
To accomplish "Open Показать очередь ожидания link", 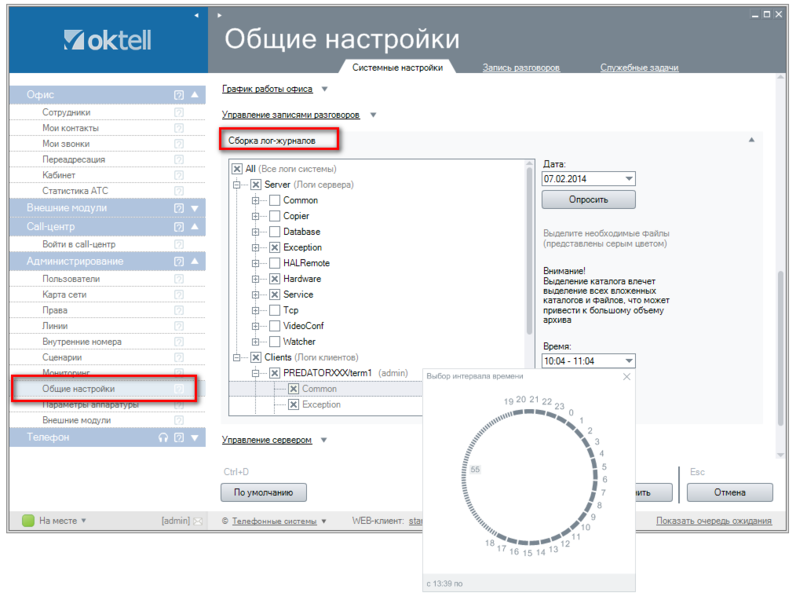I will [x=714, y=521].
